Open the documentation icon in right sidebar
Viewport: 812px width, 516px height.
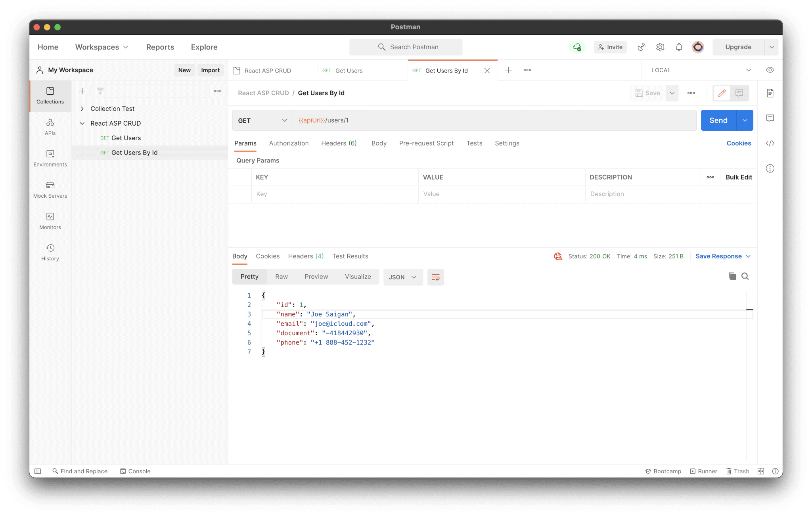(770, 93)
